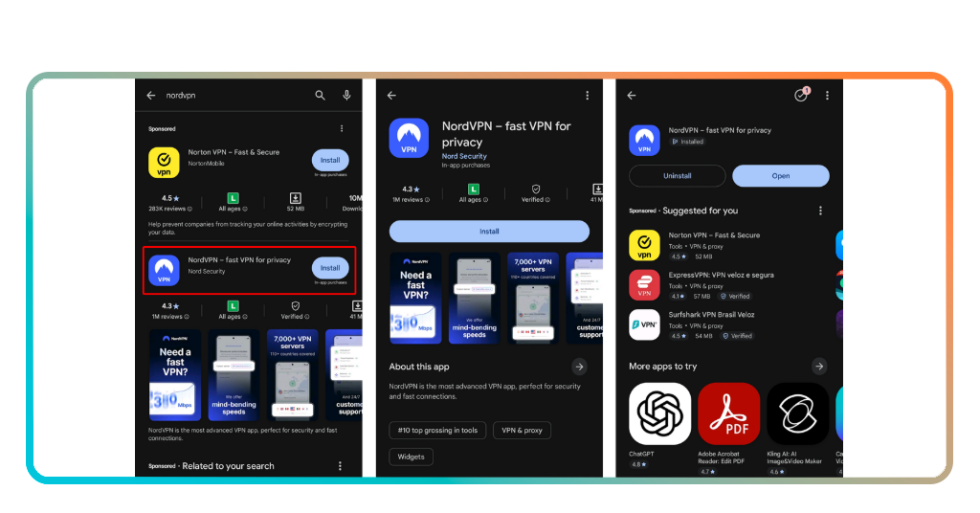Tap the 52 MB download size icon

pos(296,199)
